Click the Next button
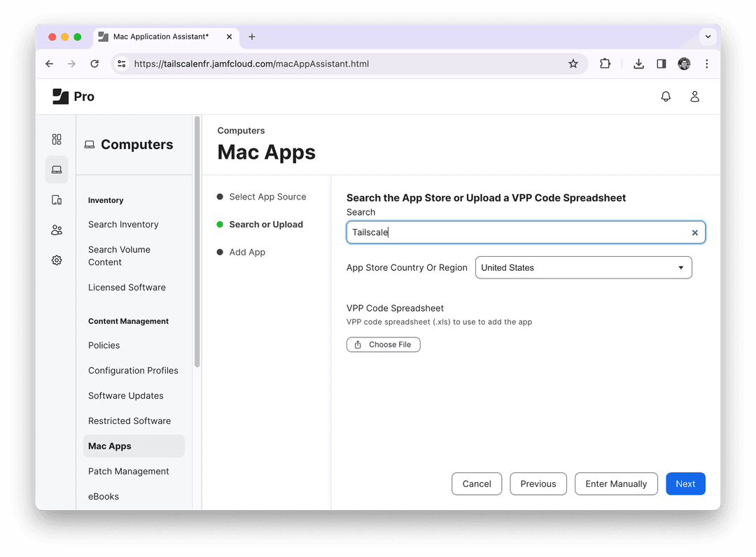756x557 pixels. point(685,484)
